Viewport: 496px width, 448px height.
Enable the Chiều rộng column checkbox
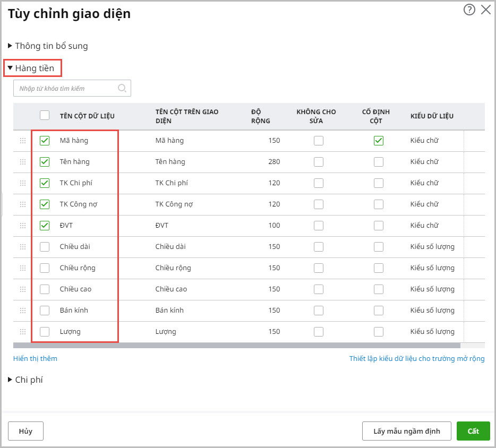45,268
